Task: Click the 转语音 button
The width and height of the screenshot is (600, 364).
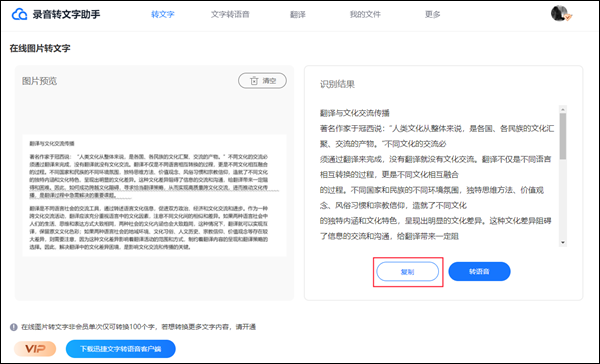Action: pos(479,271)
